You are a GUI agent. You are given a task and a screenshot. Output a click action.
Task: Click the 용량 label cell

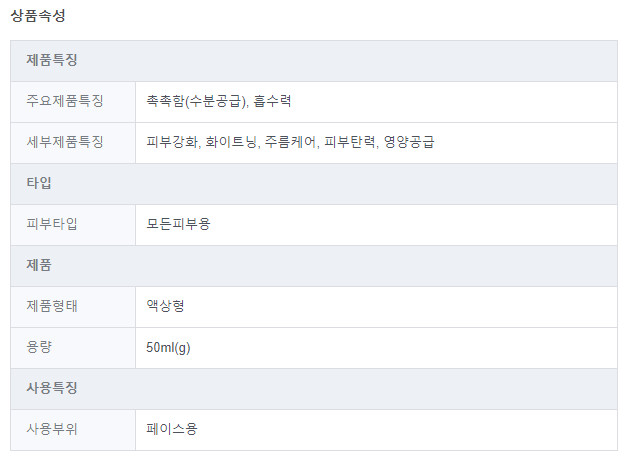[x=73, y=348]
